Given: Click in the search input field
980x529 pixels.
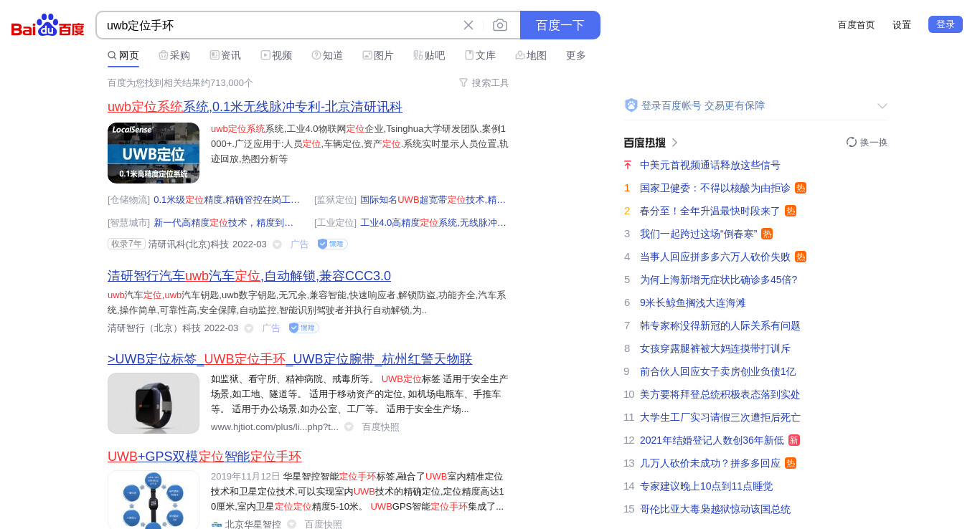Looking at the screenshot, I should click(x=280, y=25).
